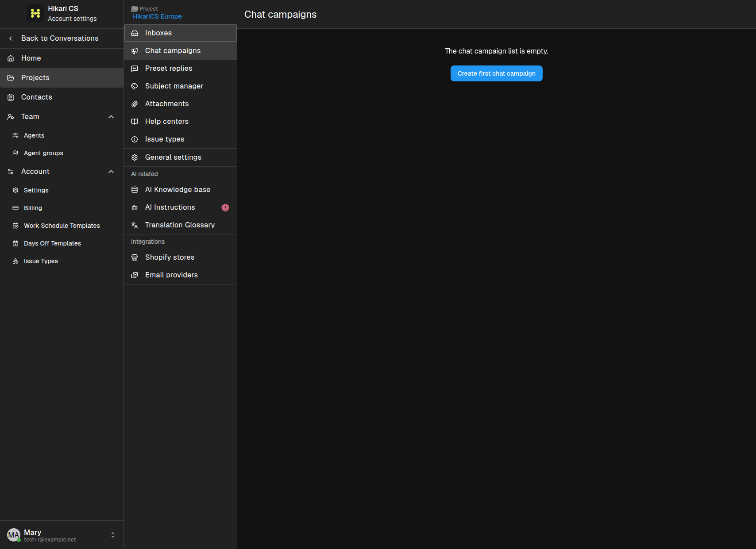Screen dimensions: 756x549
Task: Open the user menu arrows next to Mary
Action: (x=113, y=535)
